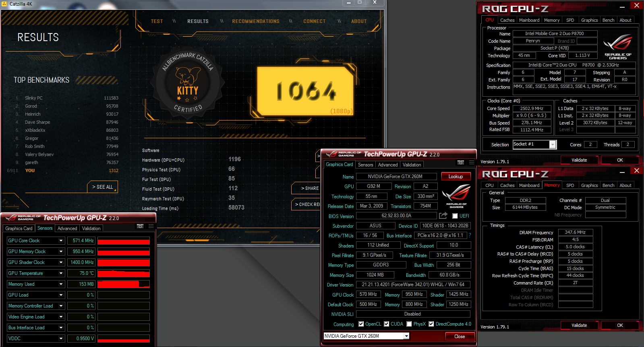Open the CONNECT tab in Catzilla
The width and height of the screenshot is (644, 347).
315,21
